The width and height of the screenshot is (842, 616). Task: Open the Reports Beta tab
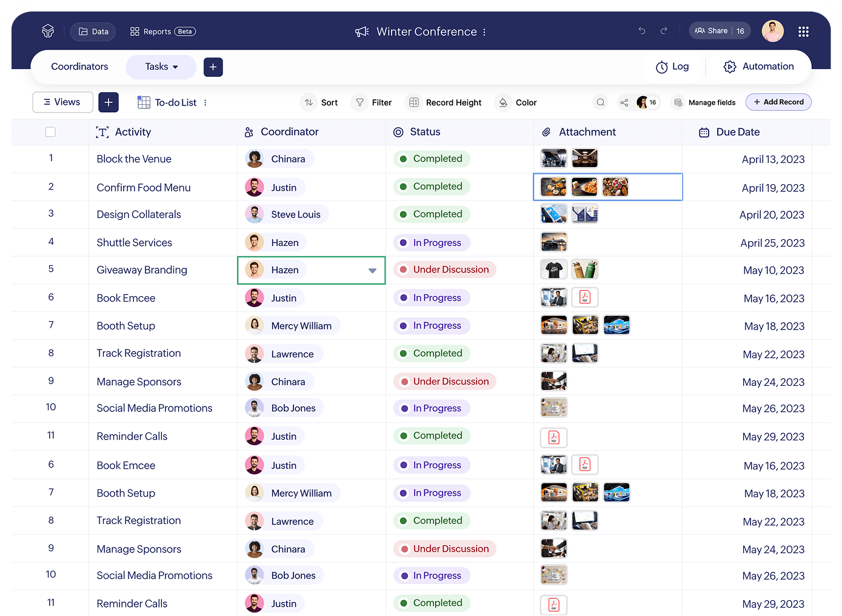point(163,31)
